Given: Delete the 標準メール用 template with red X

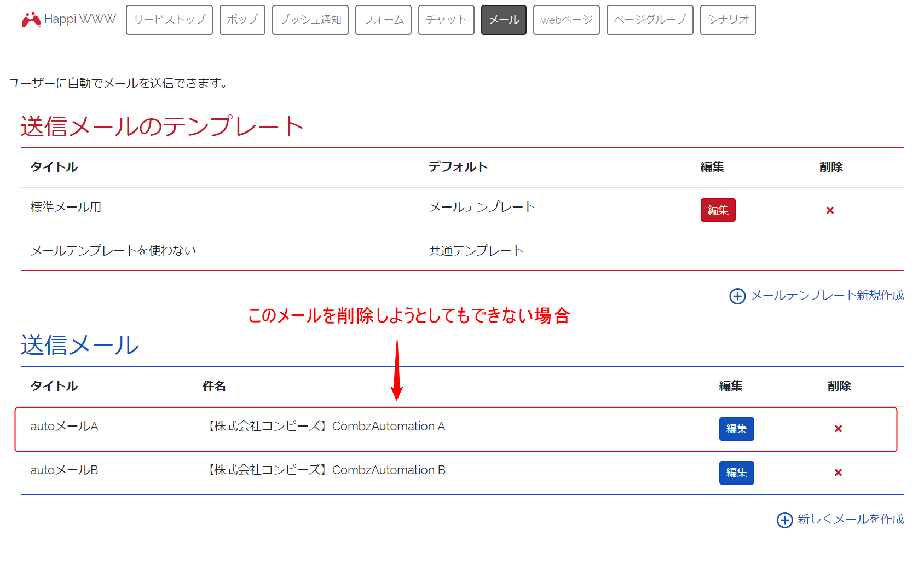Looking at the screenshot, I should (830, 210).
